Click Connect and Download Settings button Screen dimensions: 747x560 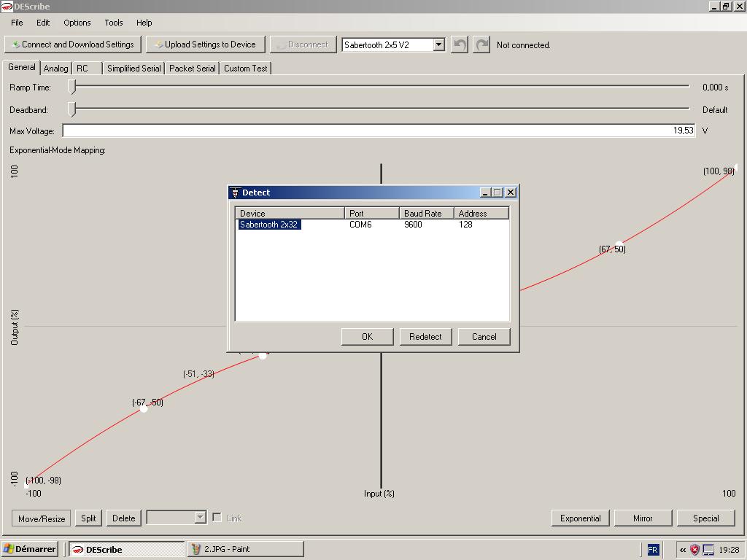73,44
